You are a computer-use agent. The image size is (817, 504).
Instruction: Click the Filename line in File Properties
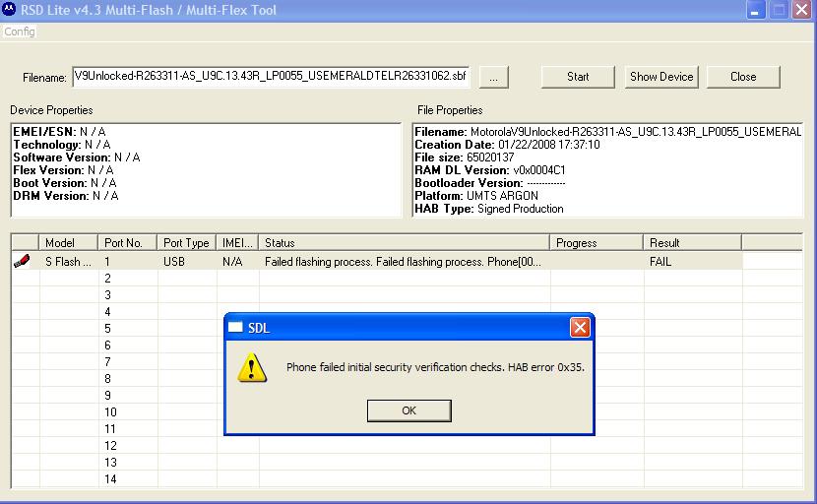pyautogui.click(x=607, y=132)
